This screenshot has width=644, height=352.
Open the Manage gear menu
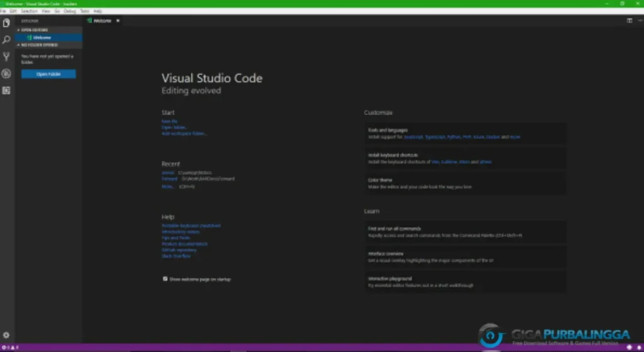tap(6, 335)
